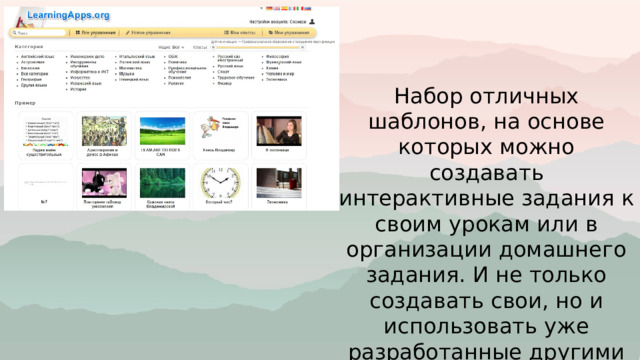Select category 'Политика'
640x360 pixels.
pos(178,62)
